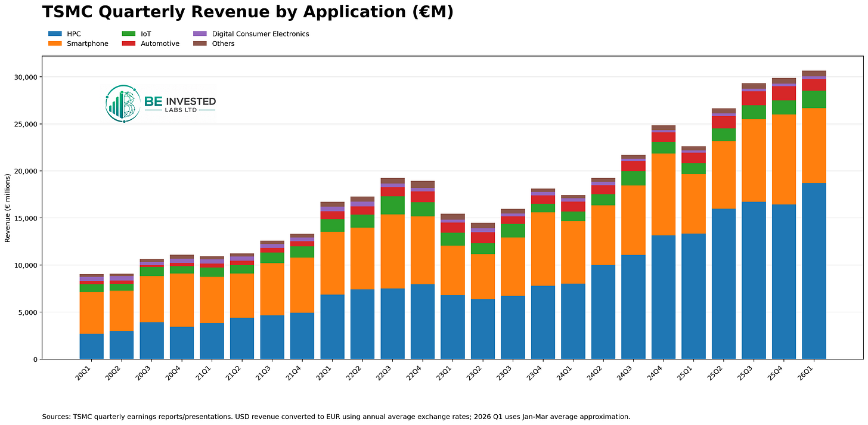
Task: Click the 'HPC' legend label
Action: pos(74,34)
